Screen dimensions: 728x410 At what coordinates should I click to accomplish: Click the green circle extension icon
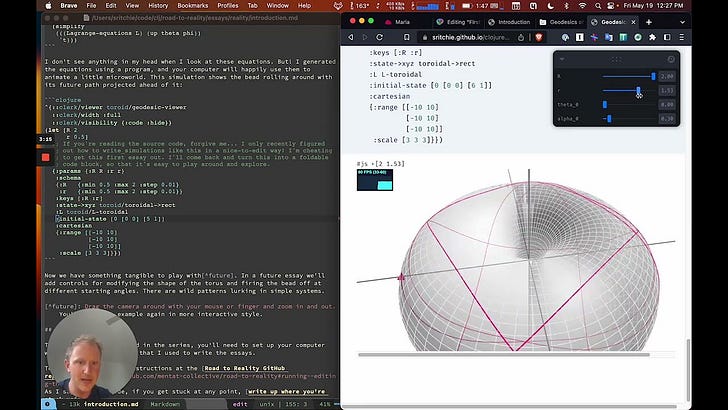[x=638, y=37]
